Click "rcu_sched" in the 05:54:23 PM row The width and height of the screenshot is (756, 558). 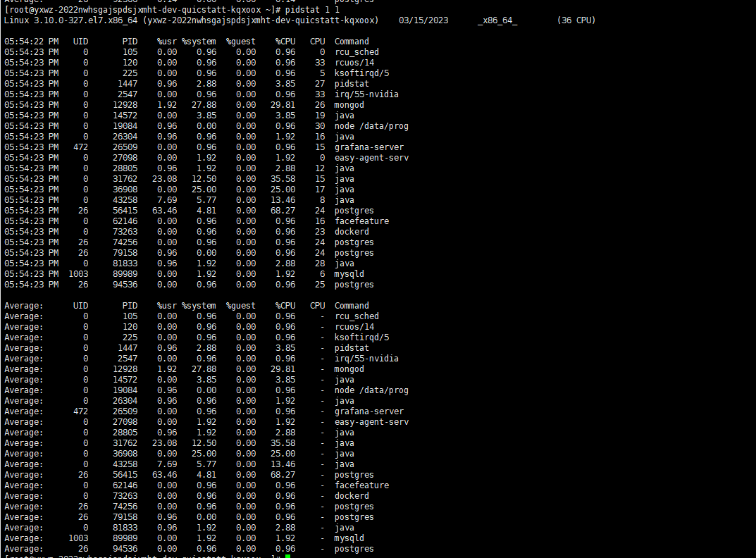[357, 52]
